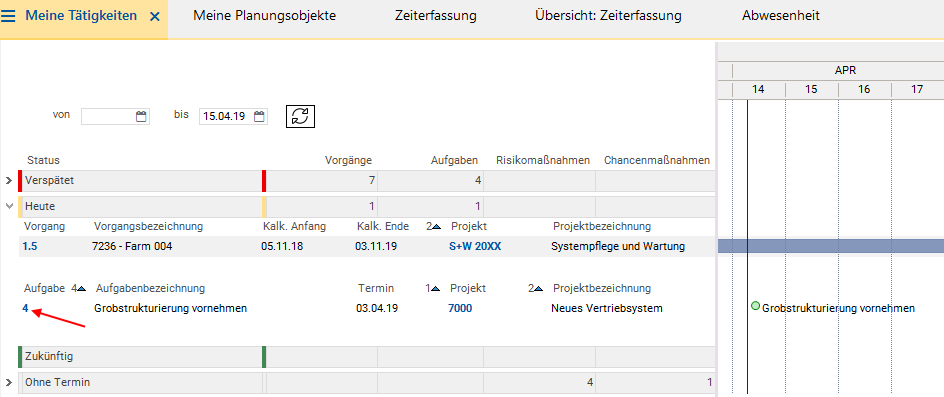Close the Meine Tätigkeiten tab
944x397 pixels.
(x=155, y=17)
